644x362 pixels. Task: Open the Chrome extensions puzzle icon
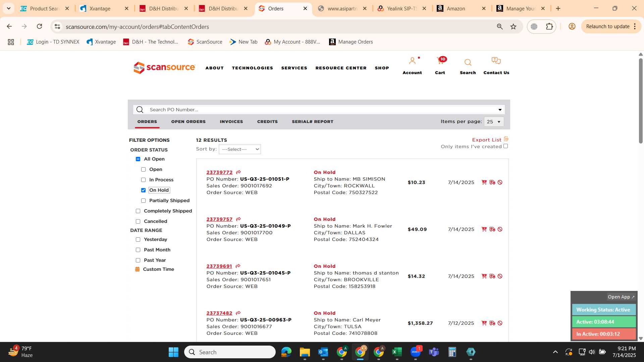pos(549,26)
